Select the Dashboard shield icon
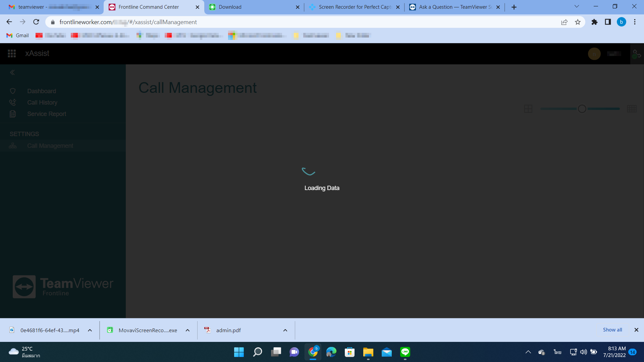The height and width of the screenshot is (362, 644). coord(13,91)
